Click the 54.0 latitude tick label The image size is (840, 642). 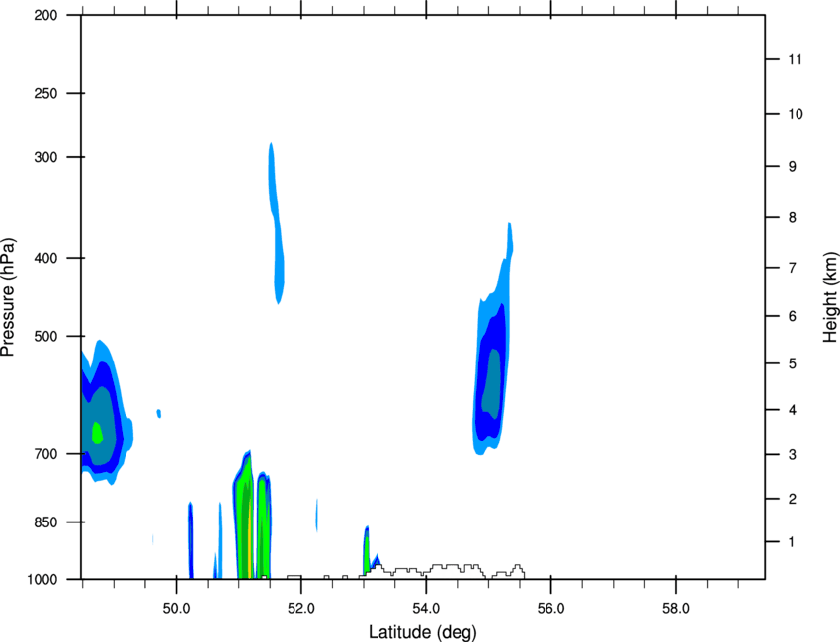(x=427, y=609)
